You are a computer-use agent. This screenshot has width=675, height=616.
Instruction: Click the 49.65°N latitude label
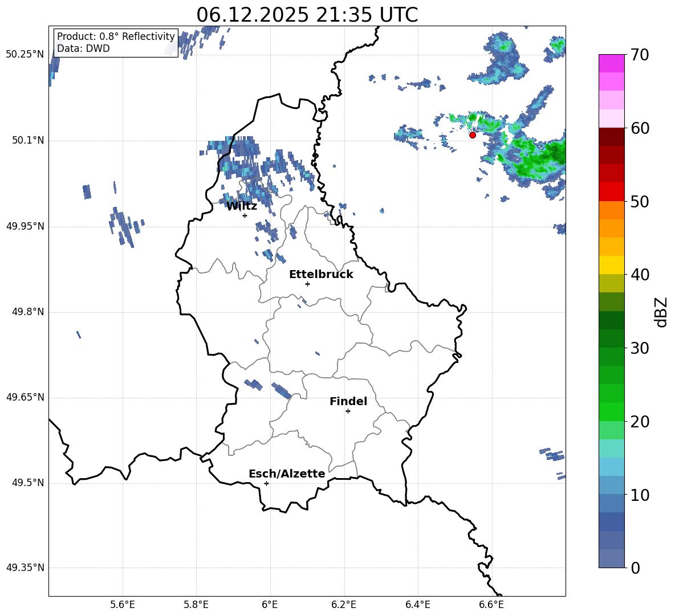(x=25, y=397)
